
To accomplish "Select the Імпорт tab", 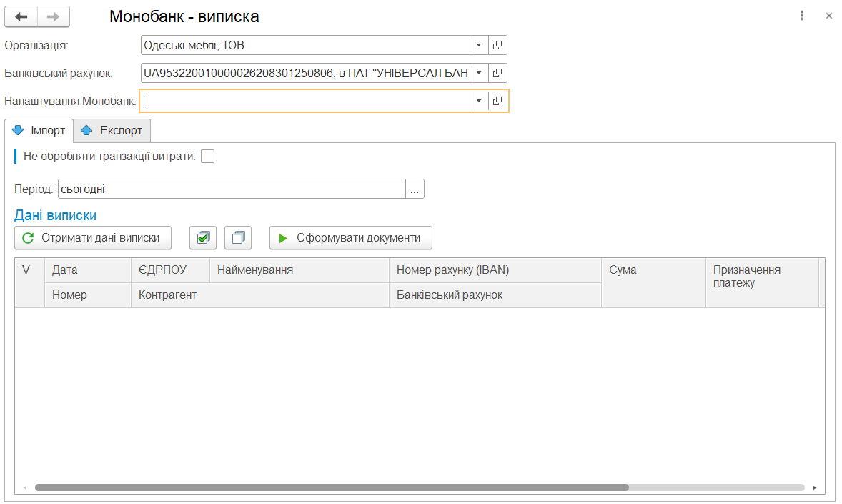I will pos(39,131).
